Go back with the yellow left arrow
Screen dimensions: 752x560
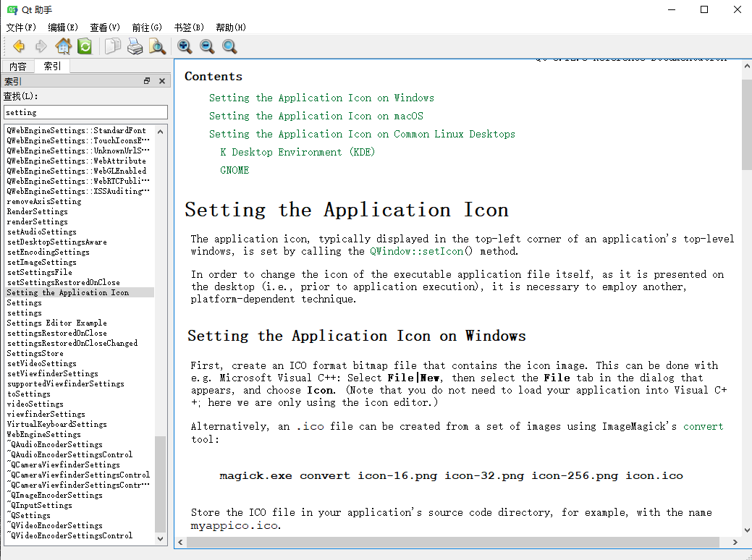(x=19, y=46)
